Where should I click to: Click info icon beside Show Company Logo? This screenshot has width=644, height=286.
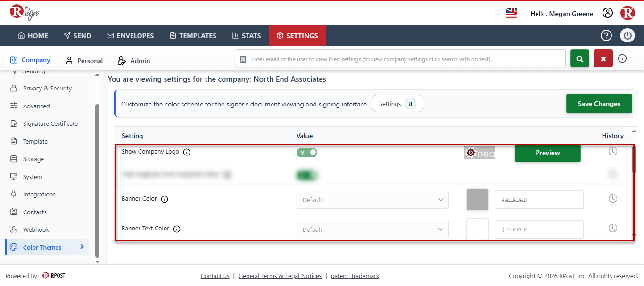[x=187, y=152]
